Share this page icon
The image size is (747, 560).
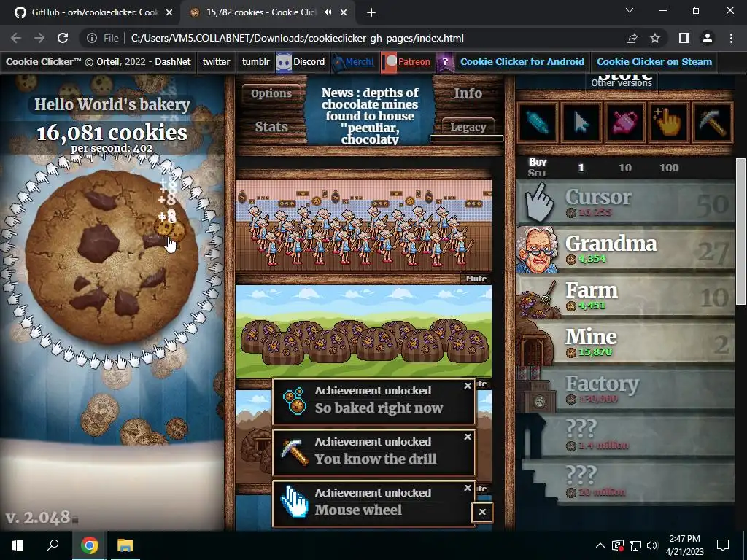coord(632,38)
